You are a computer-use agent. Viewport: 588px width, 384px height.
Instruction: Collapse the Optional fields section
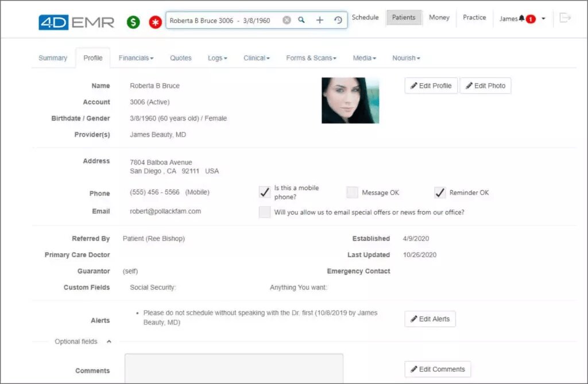coord(109,342)
